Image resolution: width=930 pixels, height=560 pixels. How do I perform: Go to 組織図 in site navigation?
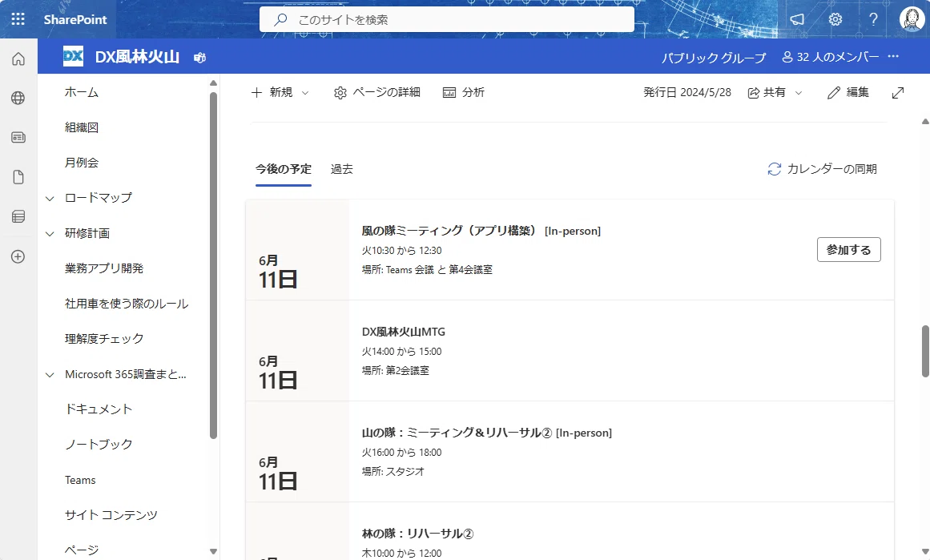click(x=82, y=127)
